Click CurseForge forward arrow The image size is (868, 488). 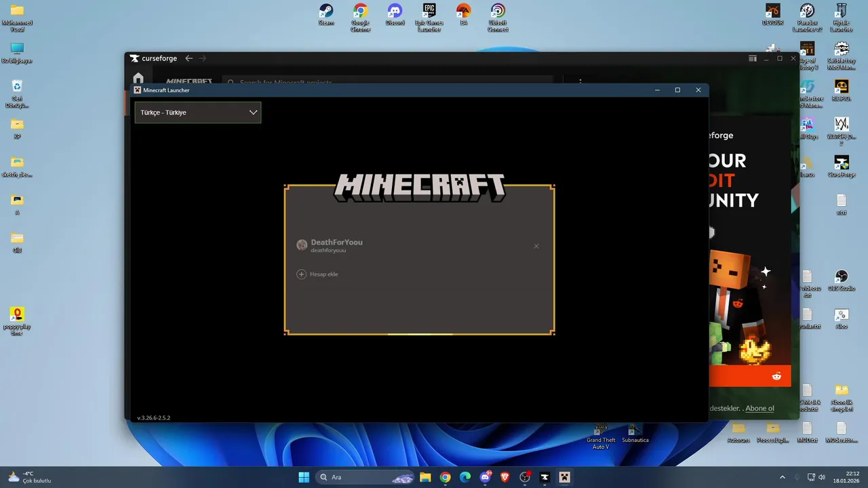202,58
